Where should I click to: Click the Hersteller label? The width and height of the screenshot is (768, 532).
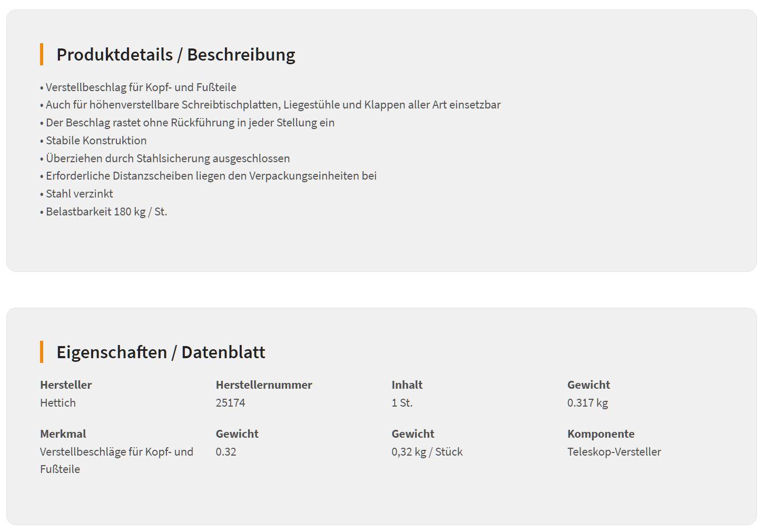pyautogui.click(x=66, y=385)
